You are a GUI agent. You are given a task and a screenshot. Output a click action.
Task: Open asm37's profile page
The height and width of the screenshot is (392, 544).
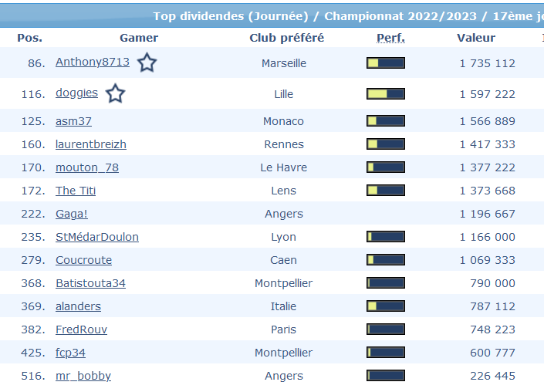[x=73, y=121]
